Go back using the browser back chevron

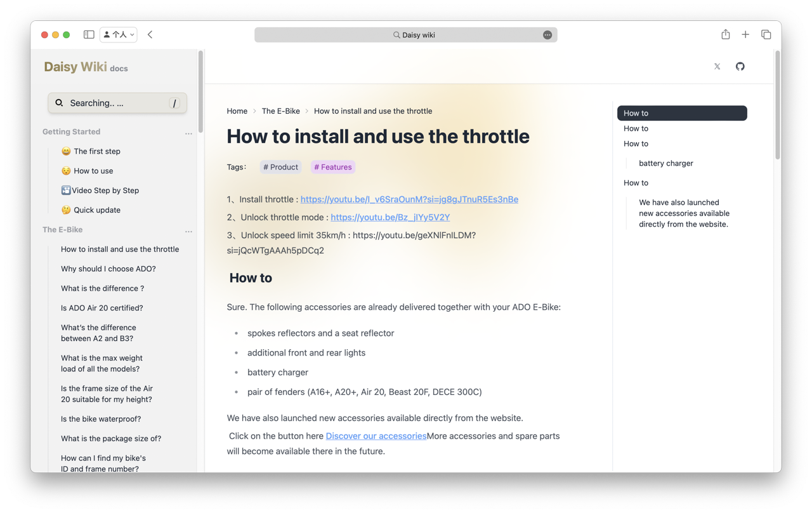click(150, 34)
